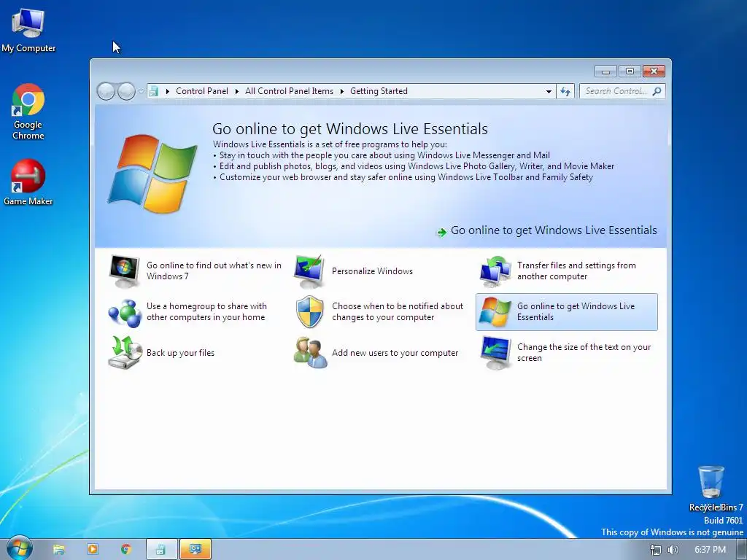Switch to the Control Panel taskbar button
747x560 pixels.
click(x=161, y=550)
